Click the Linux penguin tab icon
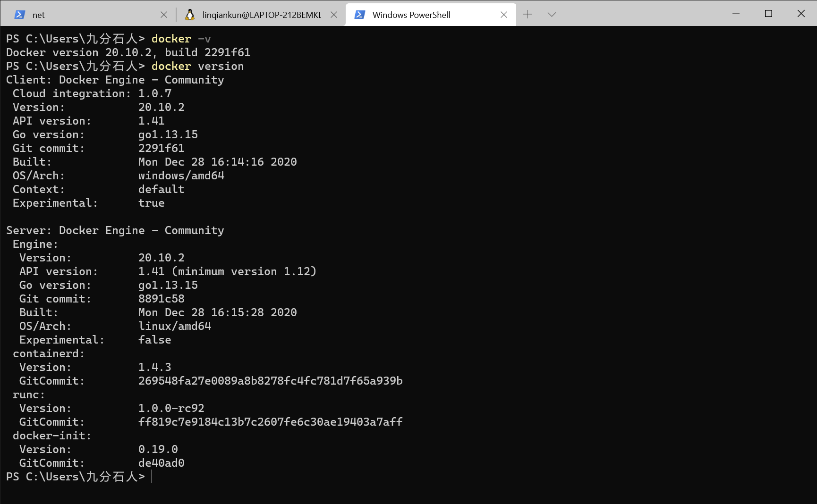The image size is (817, 504). (190, 15)
